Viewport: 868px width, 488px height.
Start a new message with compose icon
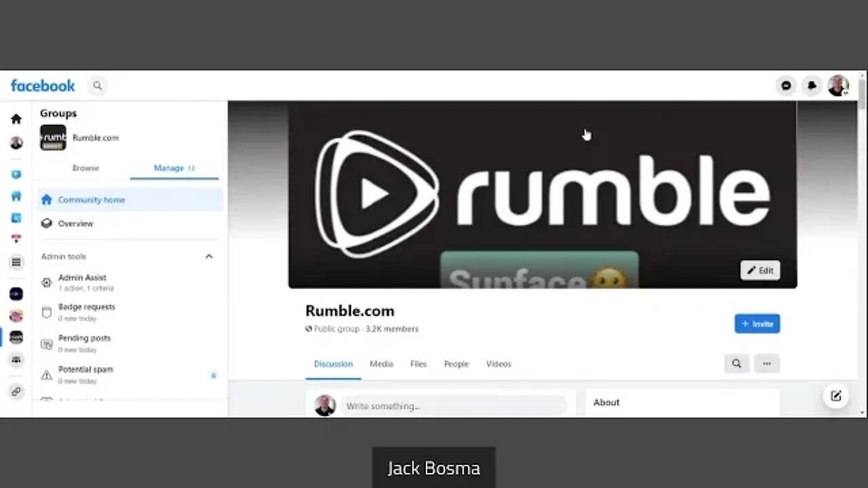pyautogui.click(x=836, y=396)
